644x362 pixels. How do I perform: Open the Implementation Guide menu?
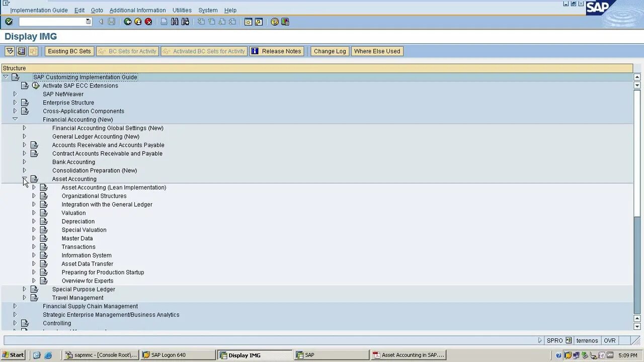[39, 10]
